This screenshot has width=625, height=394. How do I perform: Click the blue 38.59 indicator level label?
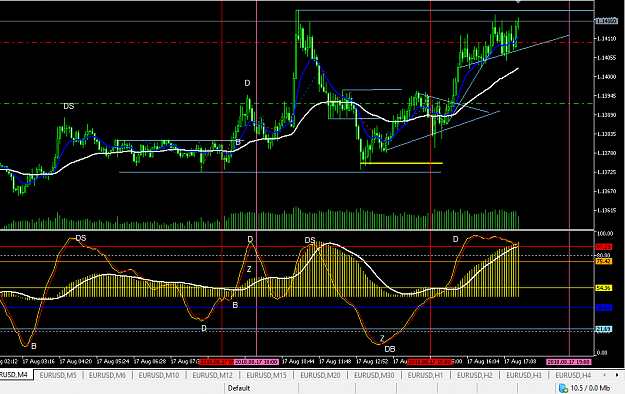[603, 307]
